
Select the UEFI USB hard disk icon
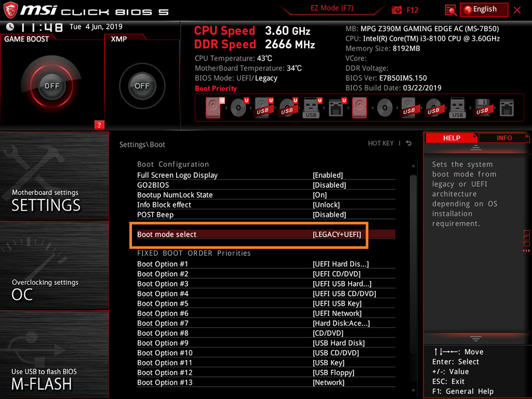(x=263, y=108)
